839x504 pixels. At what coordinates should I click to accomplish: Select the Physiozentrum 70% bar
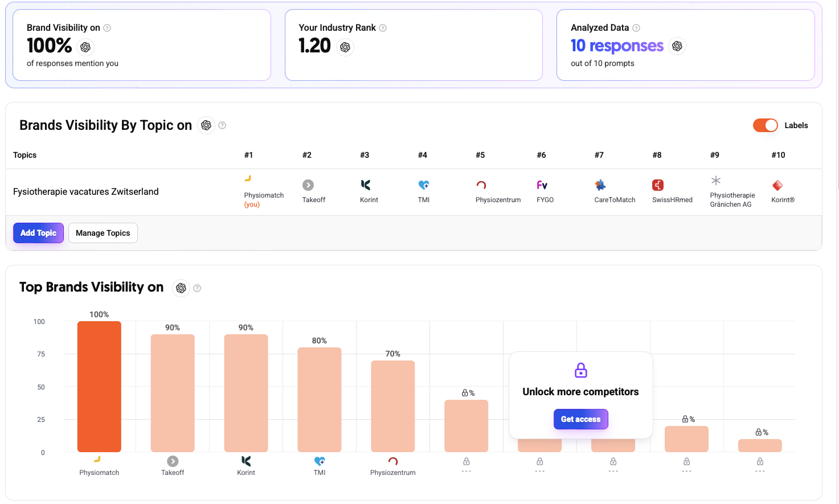pos(393,406)
